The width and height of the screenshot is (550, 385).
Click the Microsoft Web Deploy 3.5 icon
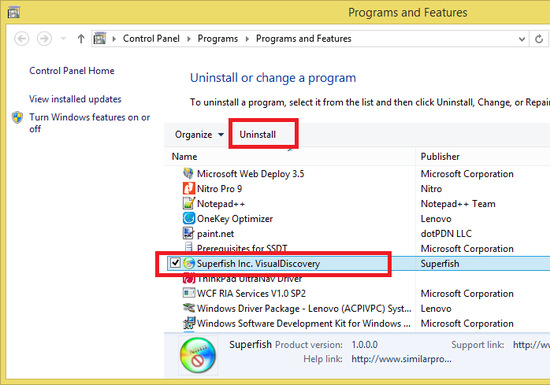tap(188, 173)
